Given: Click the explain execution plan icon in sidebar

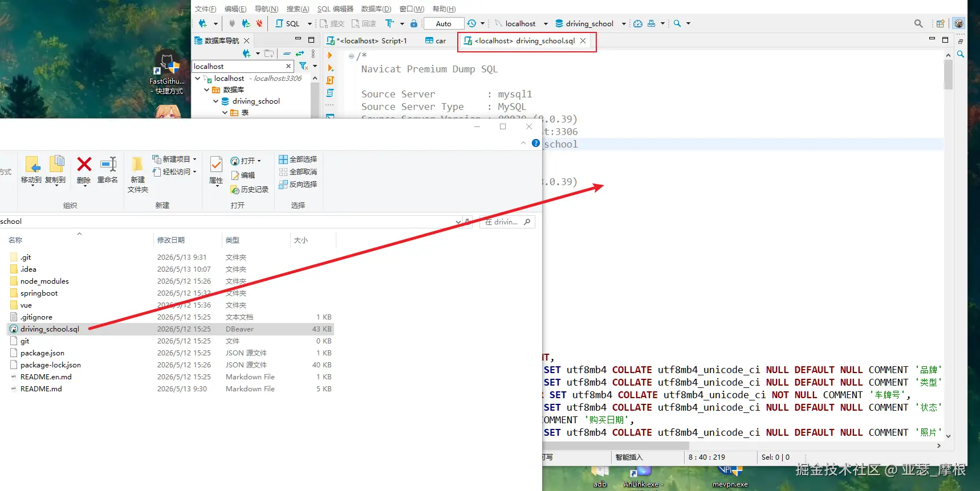Looking at the screenshot, I should (x=330, y=93).
